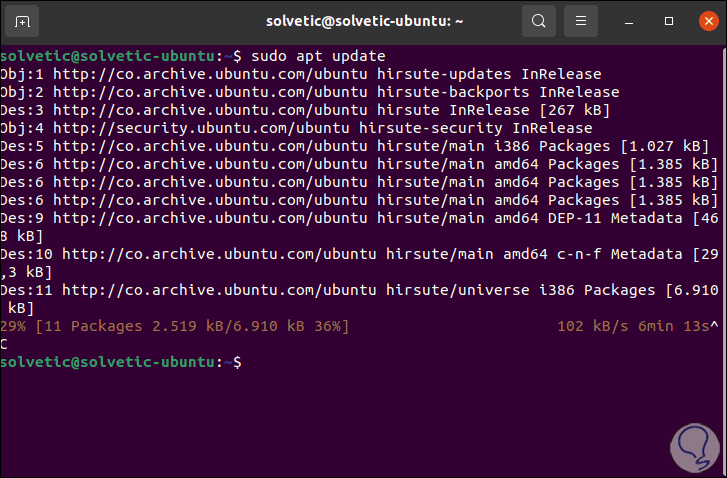Open a new terminal tab
Viewport: 727px width, 478px height.
(22, 21)
